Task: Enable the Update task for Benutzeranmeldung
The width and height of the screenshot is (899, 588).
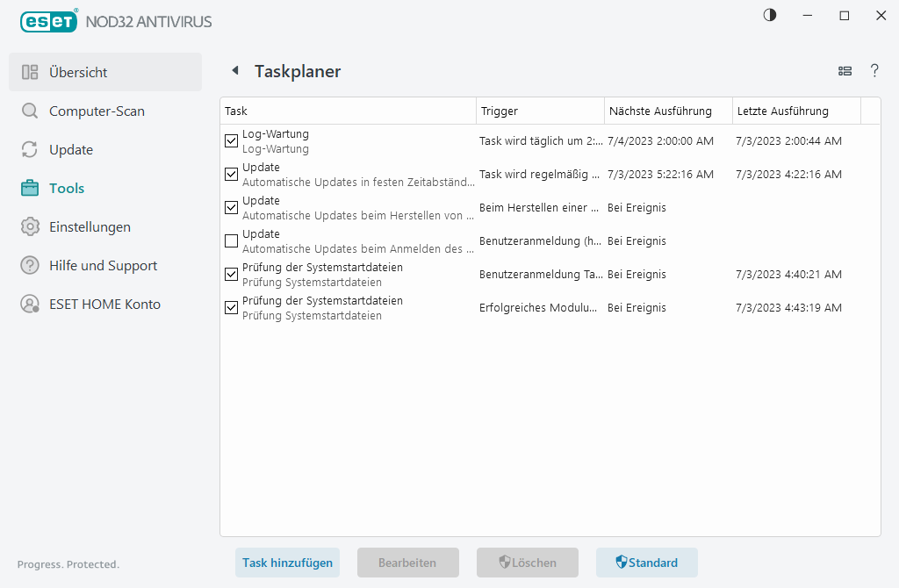Action: [231, 240]
